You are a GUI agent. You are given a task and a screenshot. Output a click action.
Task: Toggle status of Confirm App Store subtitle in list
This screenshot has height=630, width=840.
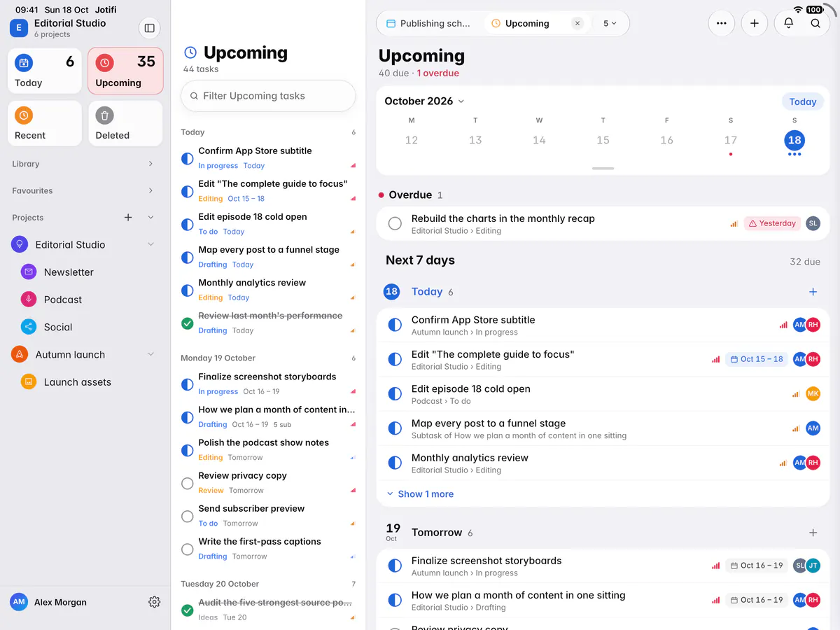point(187,158)
